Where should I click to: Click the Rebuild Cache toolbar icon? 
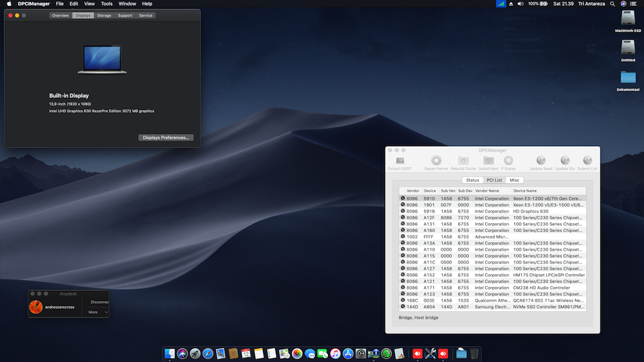[463, 160]
